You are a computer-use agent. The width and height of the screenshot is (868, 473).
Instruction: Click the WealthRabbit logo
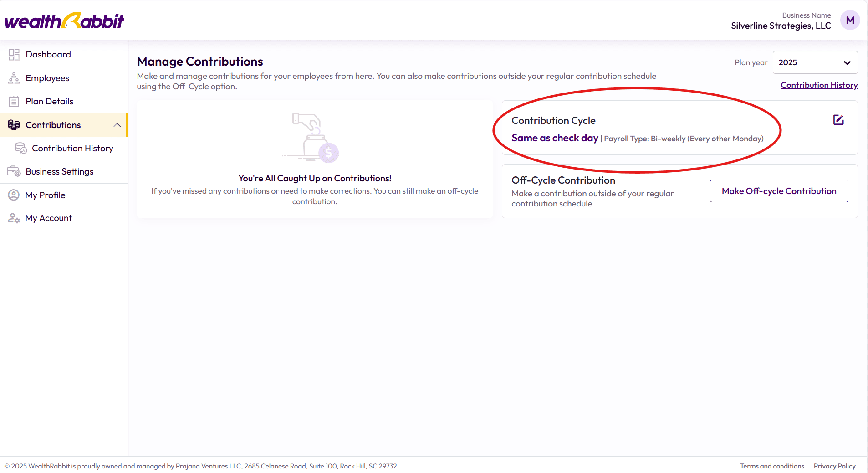(x=64, y=21)
